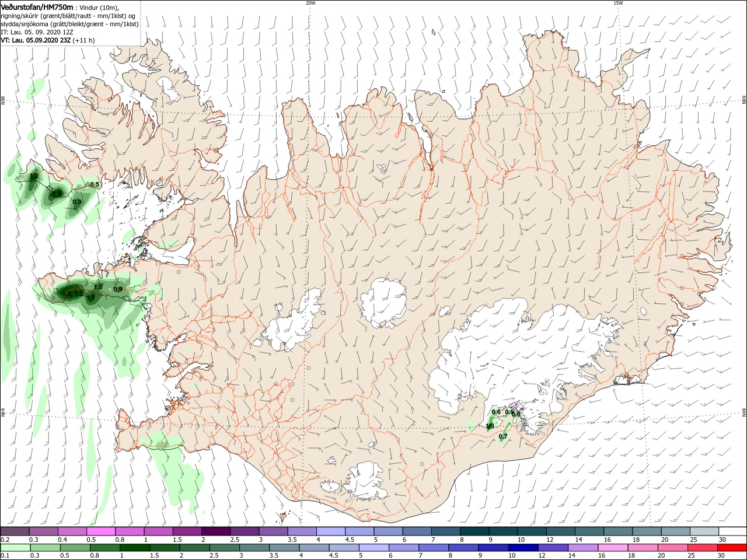Click the 0.7 precipitation value in southeast

[503, 436]
